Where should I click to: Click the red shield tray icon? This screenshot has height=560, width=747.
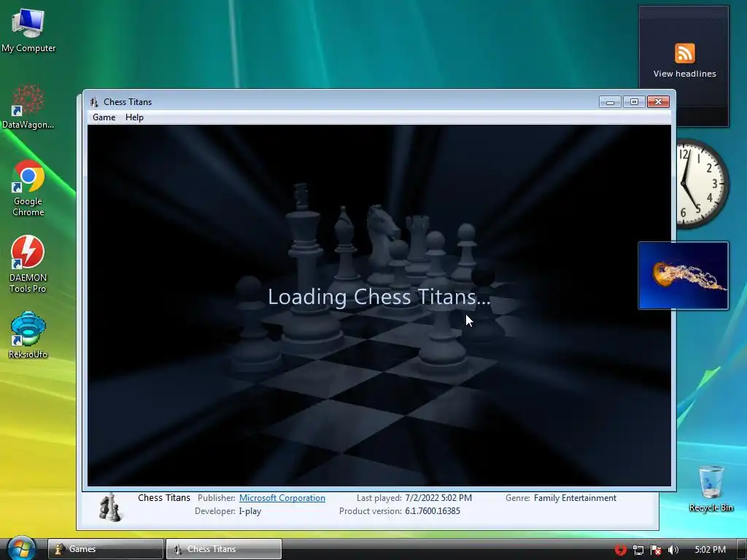pyautogui.click(x=620, y=550)
